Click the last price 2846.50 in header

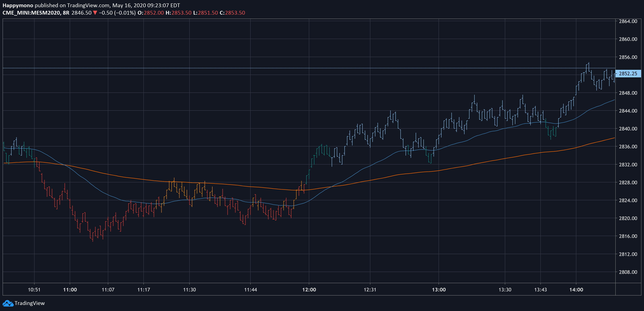tap(81, 13)
